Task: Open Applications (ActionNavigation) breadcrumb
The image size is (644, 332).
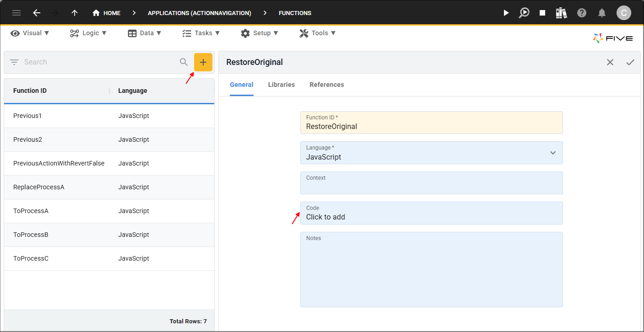Action: click(x=200, y=13)
